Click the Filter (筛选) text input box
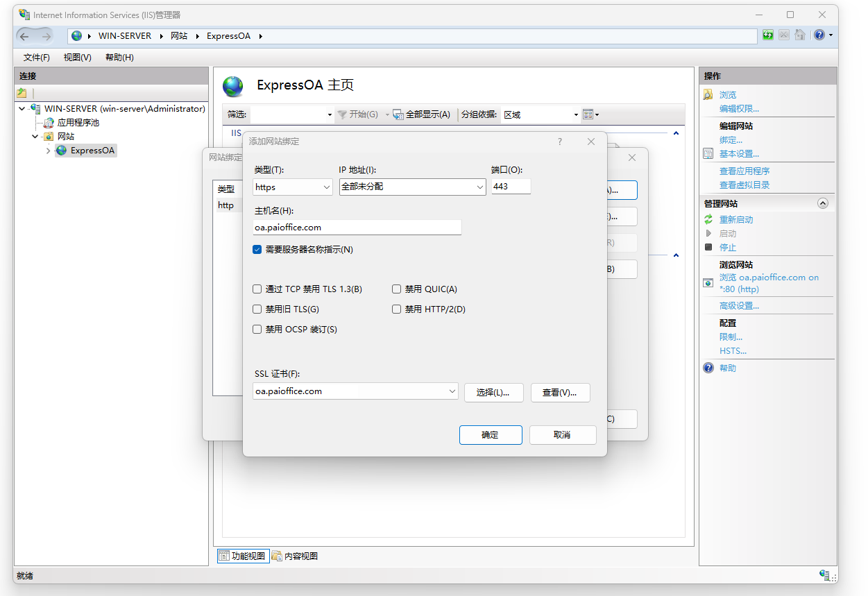The height and width of the screenshot is (596, 868). (287, 114)
